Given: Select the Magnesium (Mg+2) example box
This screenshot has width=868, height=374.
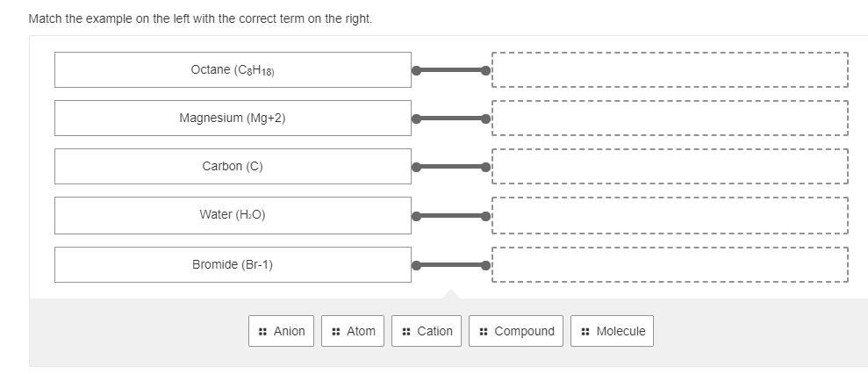Looking at the screenshot, I should [233, 118].
